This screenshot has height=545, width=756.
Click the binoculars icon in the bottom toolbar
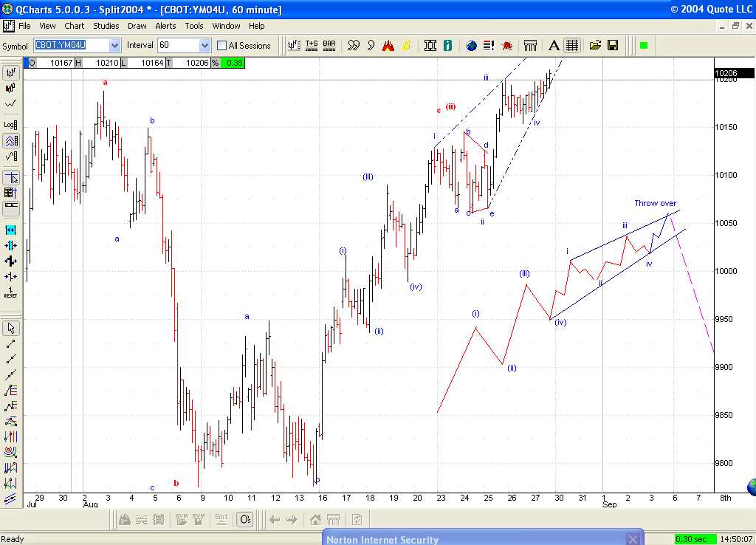tap(124, 519)
